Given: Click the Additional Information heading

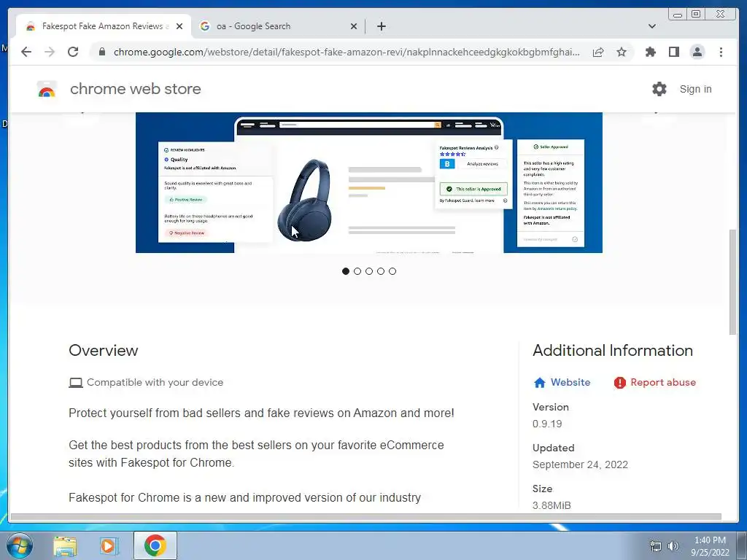Looking at the screenshot, I should [x=613, y=351].
